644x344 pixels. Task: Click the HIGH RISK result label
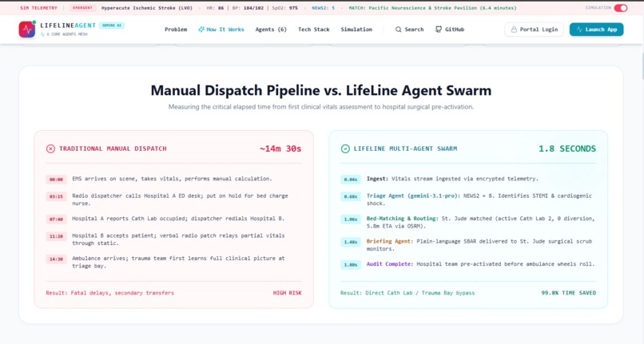pyautogui.click(x=288, y=293)
